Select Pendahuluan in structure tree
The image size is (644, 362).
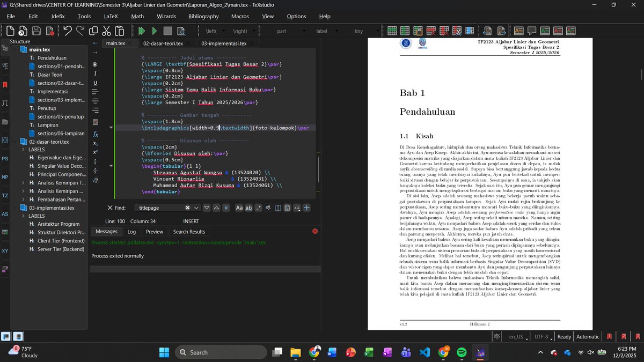[52, 58]
